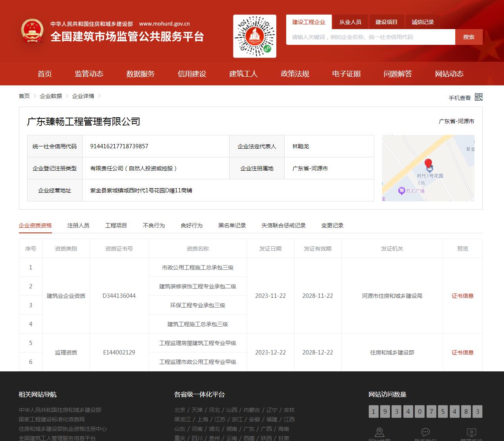Click the red location marker on the map
504x441 pixels.
pyautogui.click(x=428, y=163)
